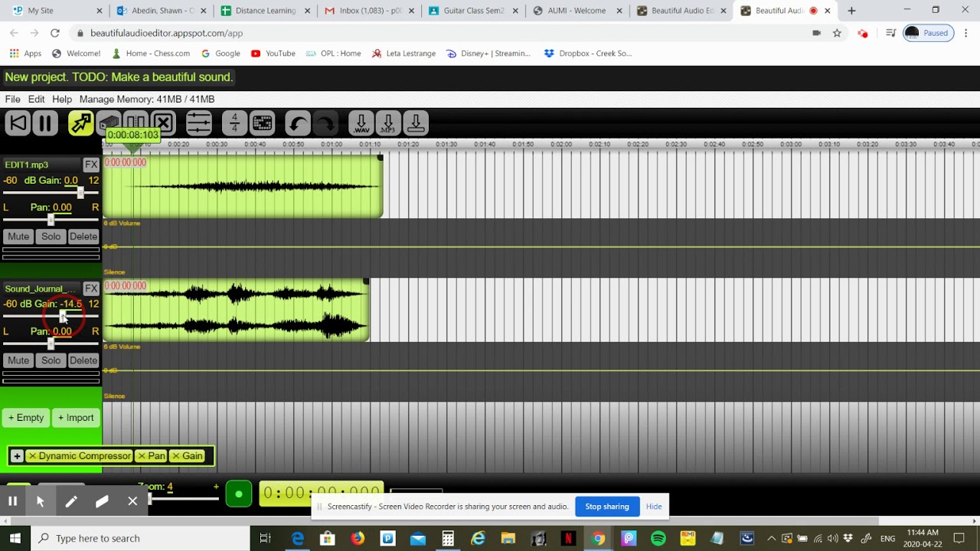
Task: Export project as WAV
Action: coord(361,123)
